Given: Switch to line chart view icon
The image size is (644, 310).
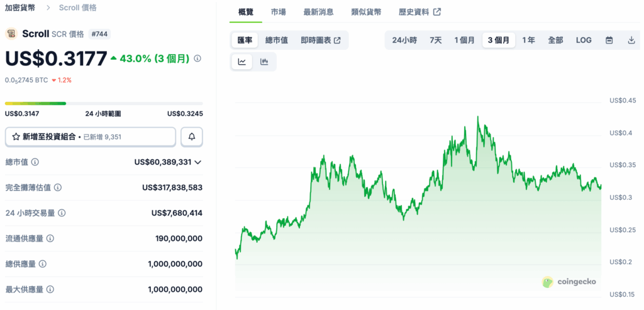Looking at the screenshot, I should [x=242, y=62].
